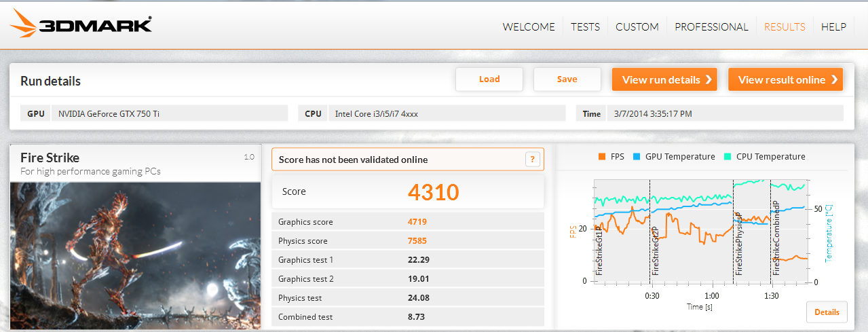868x332 pixels.
Task: Click the GPU field NVIDIA GeForce GTX 750 Ti
Action: click(170, 113)
